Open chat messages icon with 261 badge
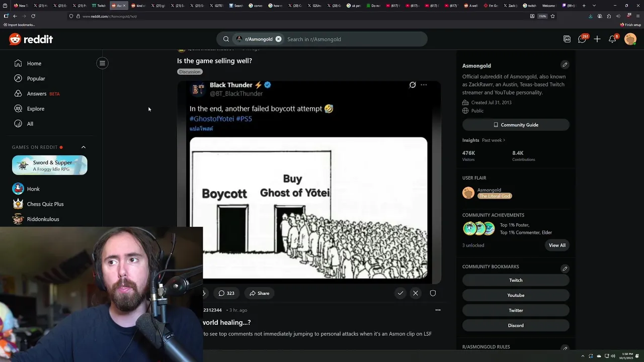The image size is (644, 362). click(x=582, y=39)
